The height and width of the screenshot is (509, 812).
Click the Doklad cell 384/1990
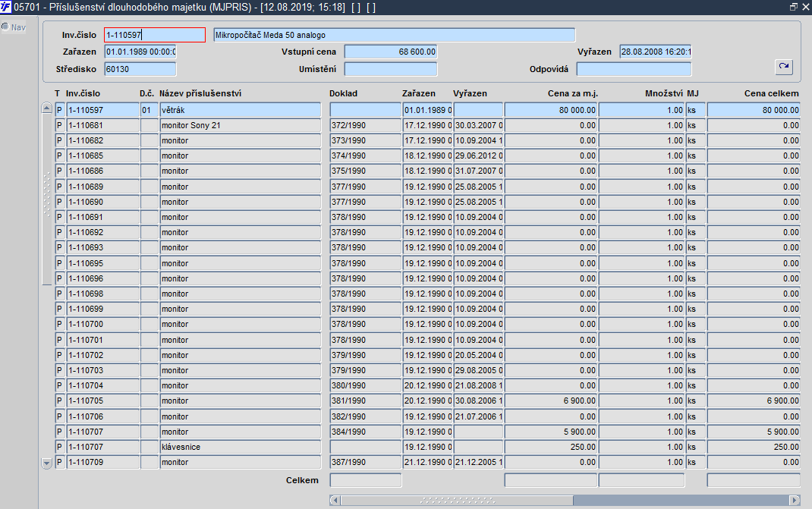(366, 432)
